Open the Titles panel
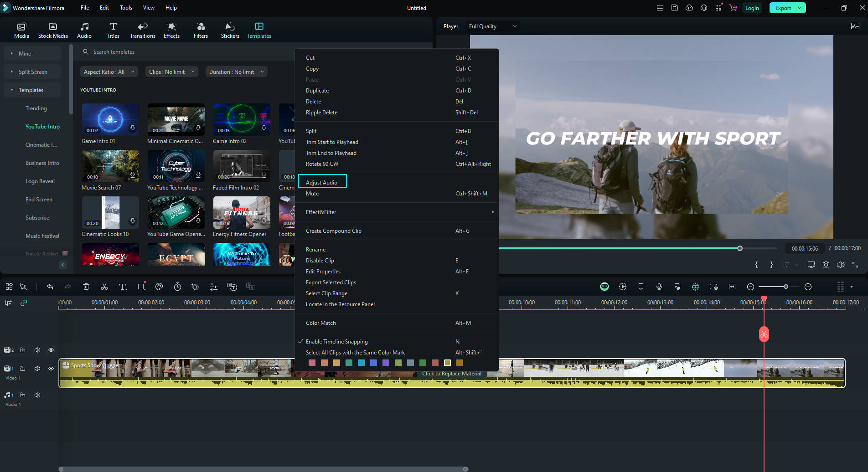Screen dimensions: 868x472 113,30
